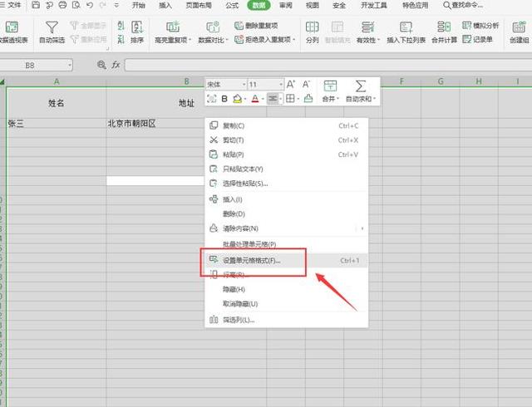Image resolution: width=532 pixels, height=407 pixels.
Task: Click the red font color A in mini toolbar
Action: pos(255,99)
